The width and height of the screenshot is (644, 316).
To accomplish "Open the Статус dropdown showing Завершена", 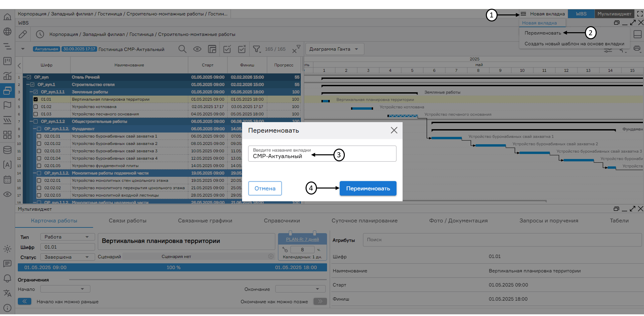I will (67, 257).
